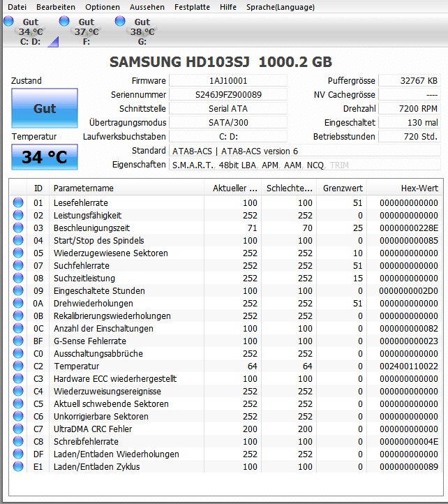The height and width of the screenshot is (504, 448).
Task: Click current value 200 in UltraDMA CRC row
Action: [250, 429]
